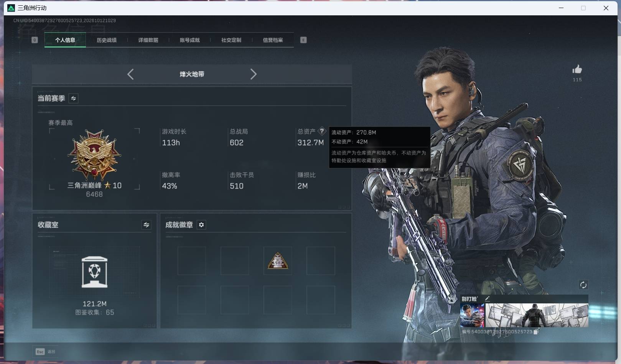Click the Q key tab switcher
This screenshot has width=621, height=364.
[35, 40]
